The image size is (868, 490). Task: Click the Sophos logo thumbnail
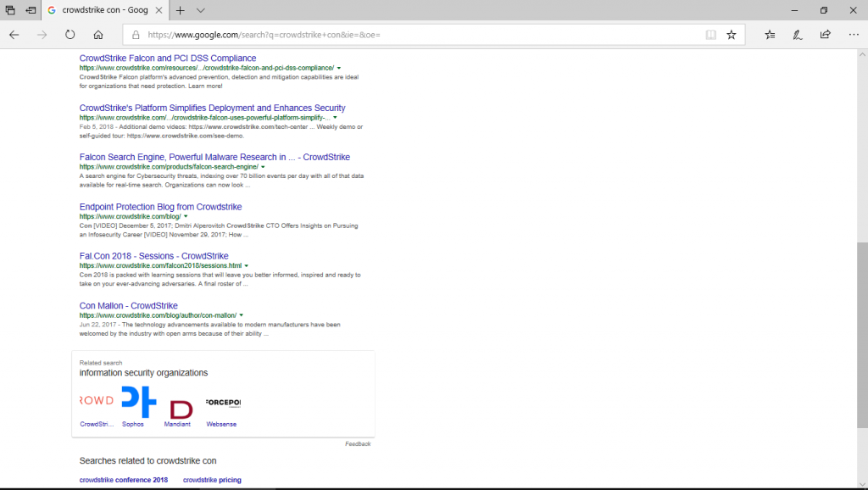140,402
